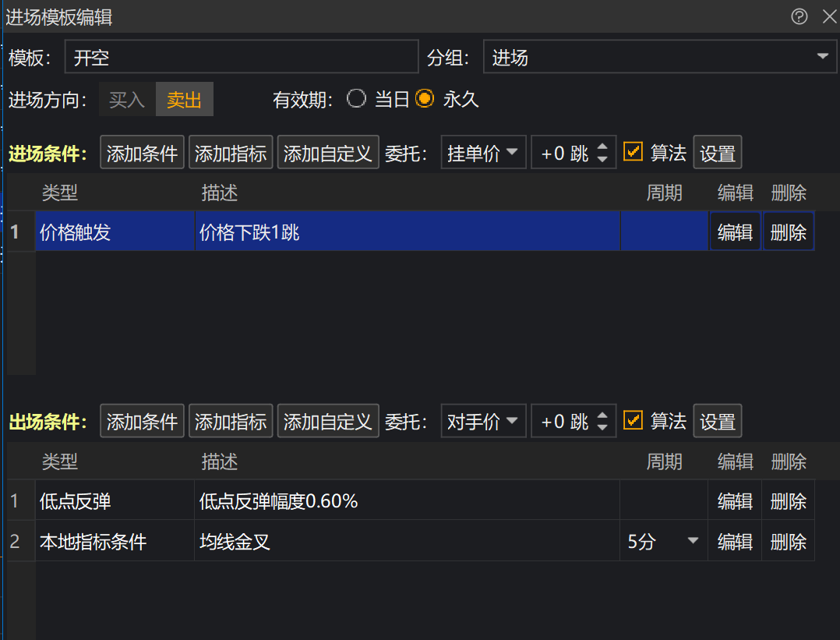Click the help question mark icon
The image size is (840, 640).
(x=799, y=17)
